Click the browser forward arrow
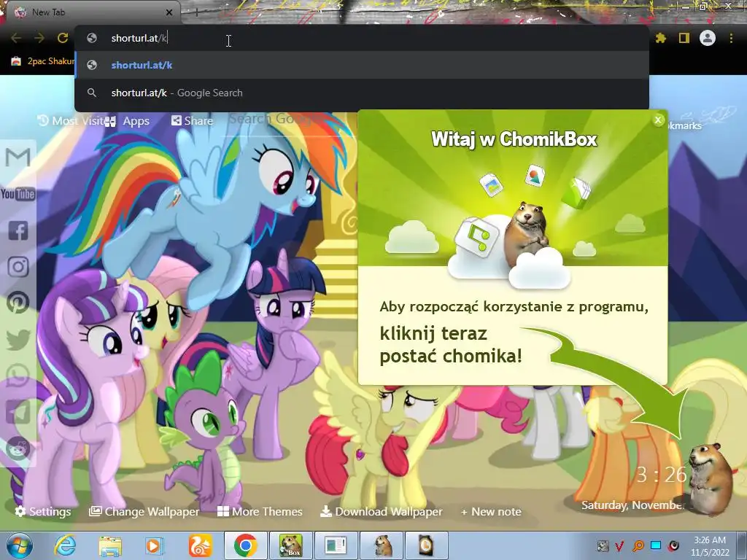Image resolution: width=747 pixels, height=560 pixels. tap(39, 38)
